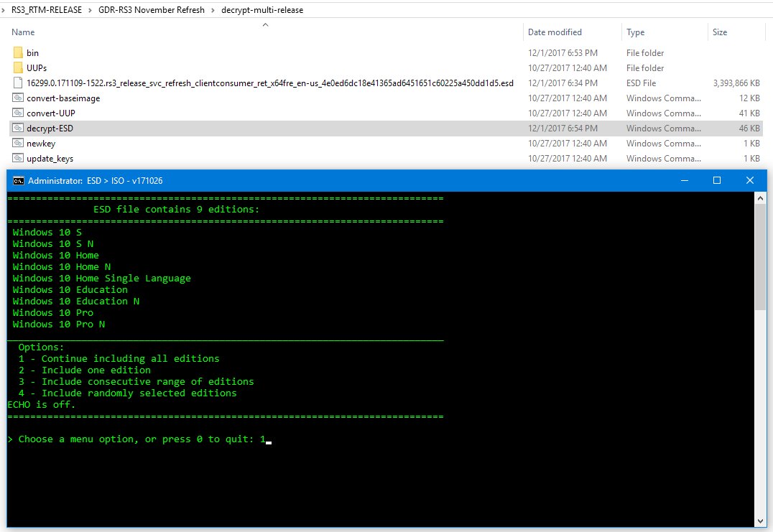773x532 pixels.
Task: Click the 'Windows 10 Pro N' console line
Action: 59,324
